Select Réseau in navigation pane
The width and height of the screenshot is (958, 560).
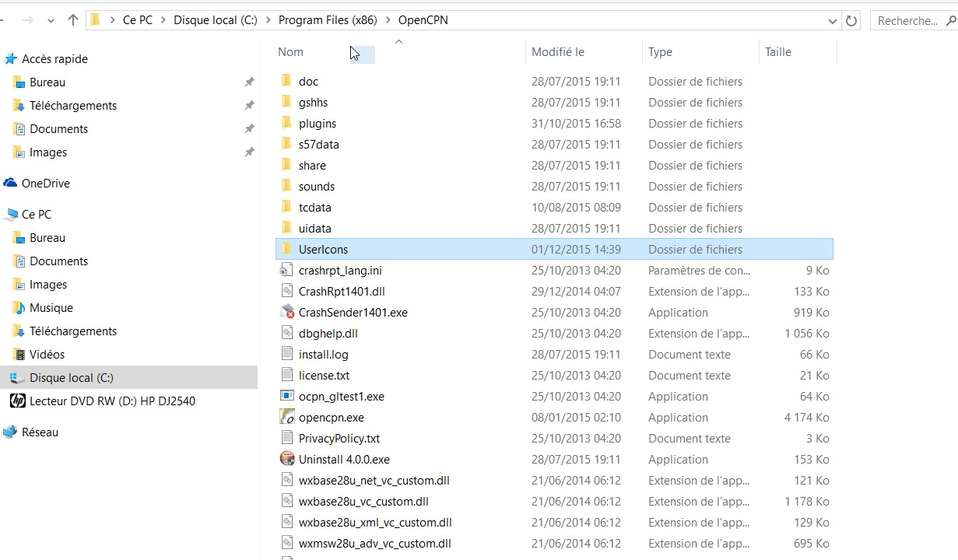click(x=40, y=432)
